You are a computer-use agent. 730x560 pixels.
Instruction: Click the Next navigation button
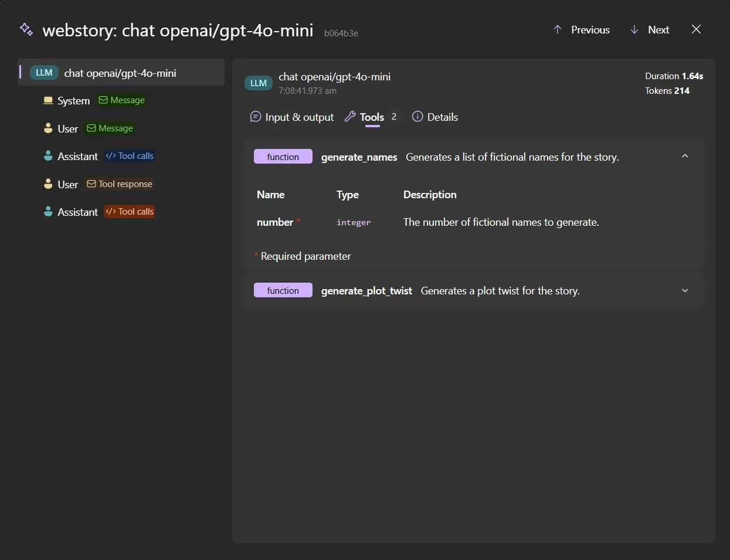[658, 29]
